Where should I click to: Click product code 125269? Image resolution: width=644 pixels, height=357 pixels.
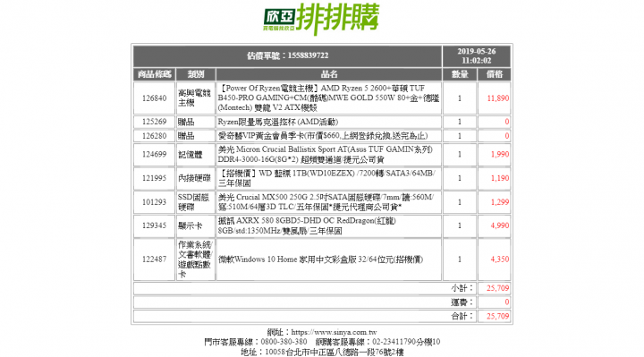155,122
